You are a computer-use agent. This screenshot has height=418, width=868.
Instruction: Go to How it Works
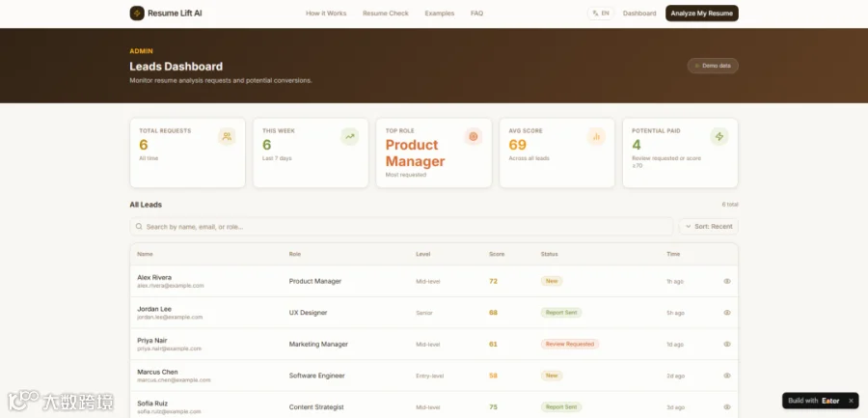326,14
